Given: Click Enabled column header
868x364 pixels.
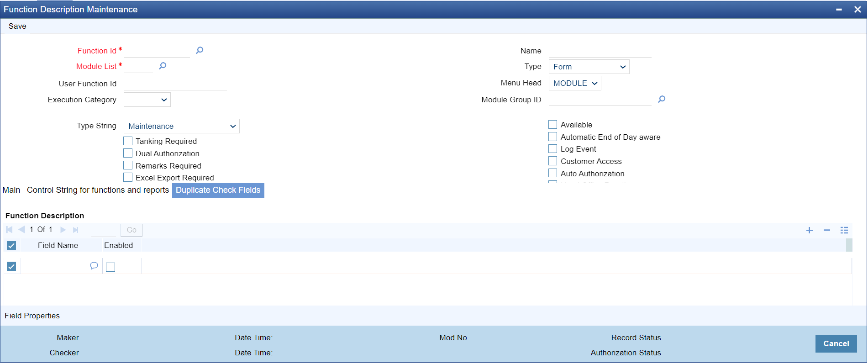Looking at the screenshot, I should click(118, 245).
